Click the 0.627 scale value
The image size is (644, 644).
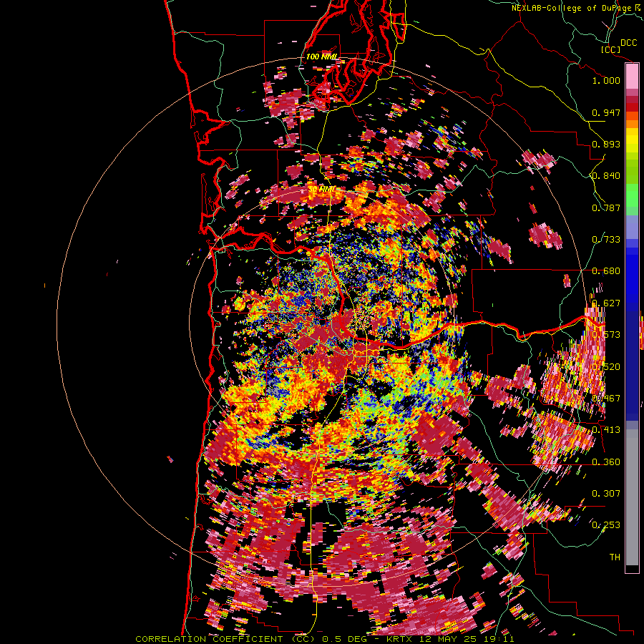[606, 303]
